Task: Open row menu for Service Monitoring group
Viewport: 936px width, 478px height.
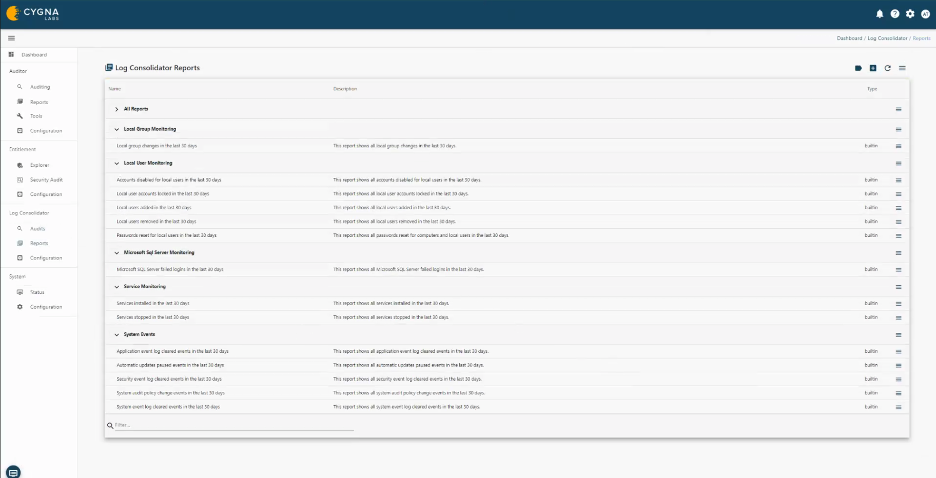Action: point(898,287)
